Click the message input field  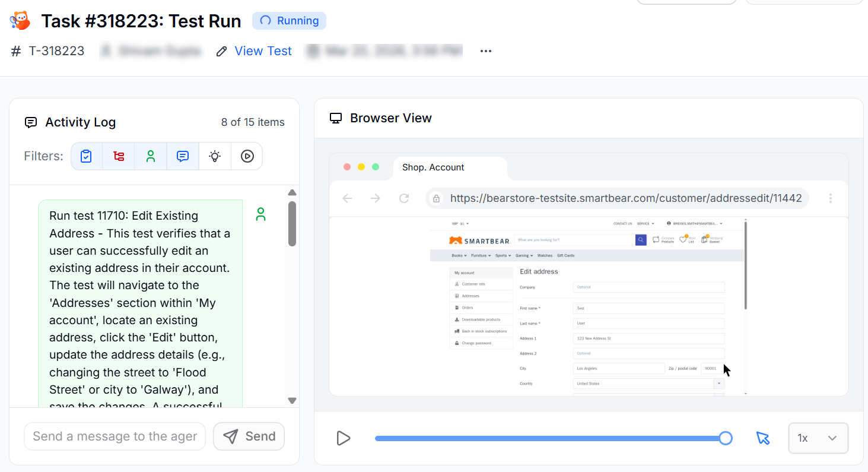(115, 436)
